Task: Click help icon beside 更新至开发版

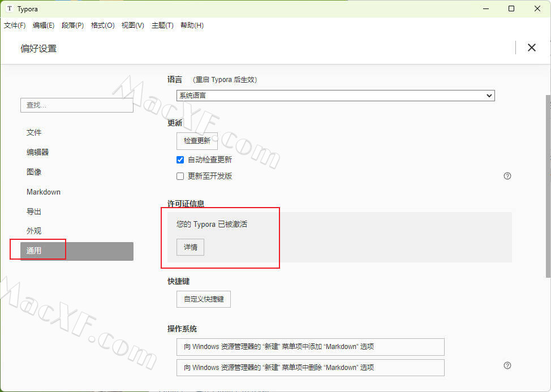Action: 507,176
